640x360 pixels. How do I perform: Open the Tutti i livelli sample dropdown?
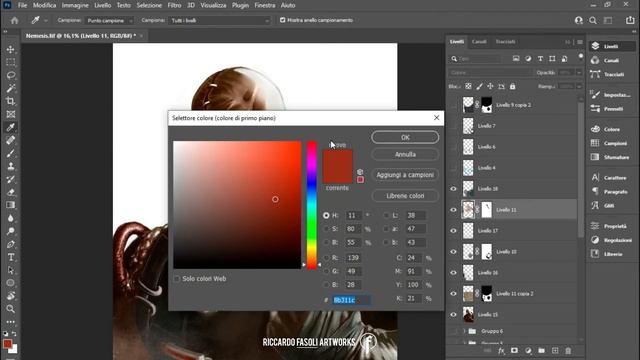[x=220, y=20]
